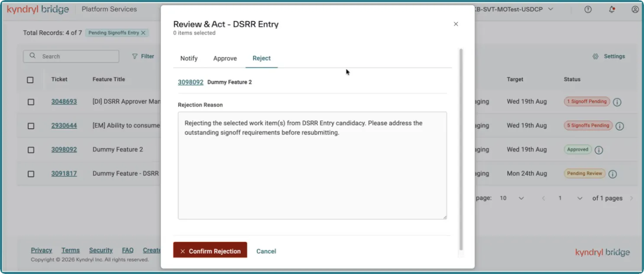This screenshot has width=644, height=274.
Task: Show info for 1 Signoff Pending status
Action: point(618,102)
